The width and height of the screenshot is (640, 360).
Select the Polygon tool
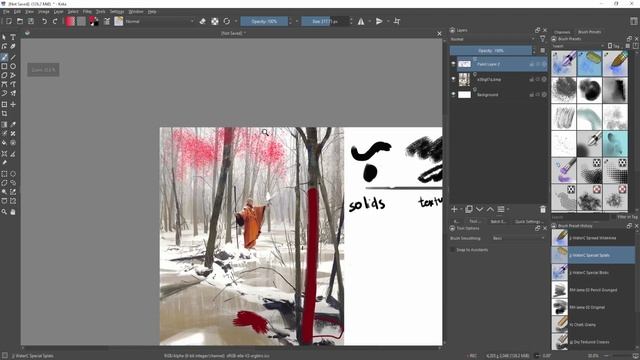[x=4, y=76]
